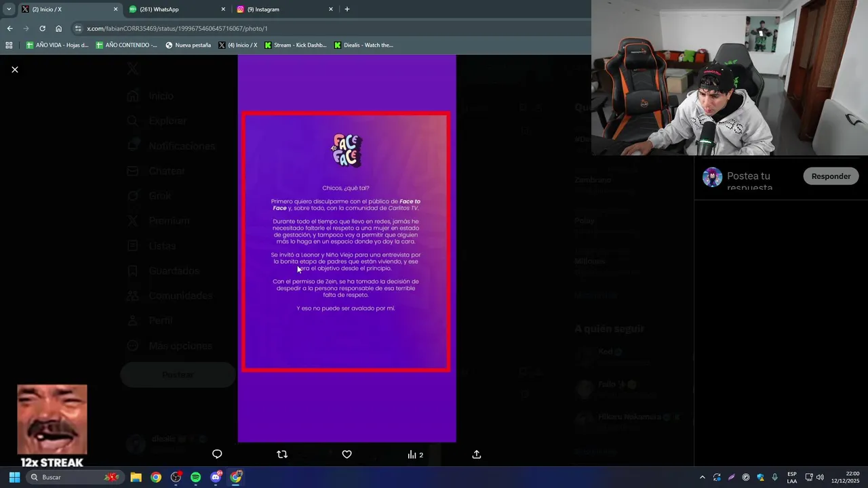The image size is (868, 488).
Task: Close the WhatsApp browser tab
Action: point(223,9)
